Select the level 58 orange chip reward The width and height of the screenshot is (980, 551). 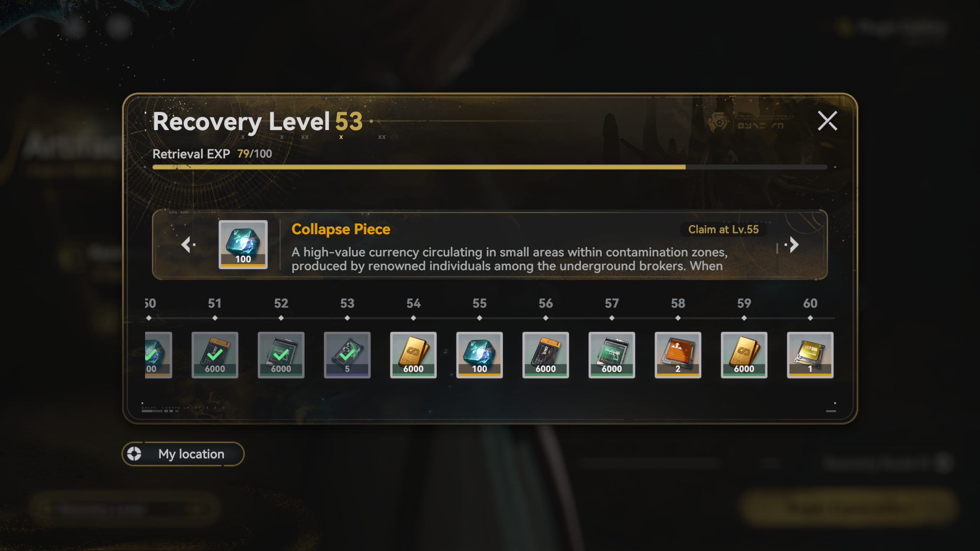pyautogui.click(x=678, y=355)
